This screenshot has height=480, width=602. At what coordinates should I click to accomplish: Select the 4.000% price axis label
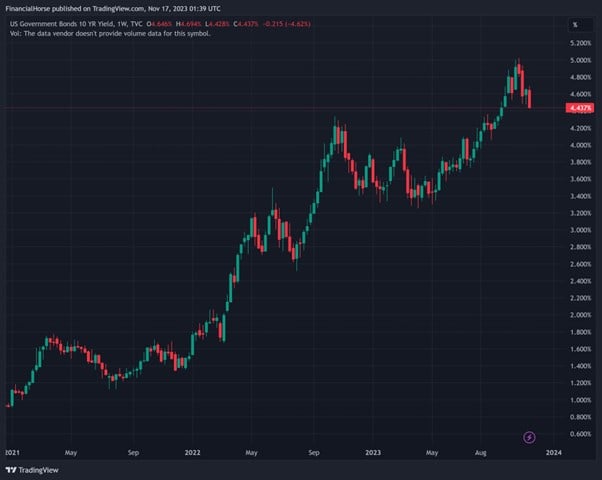tap(580, 145)
